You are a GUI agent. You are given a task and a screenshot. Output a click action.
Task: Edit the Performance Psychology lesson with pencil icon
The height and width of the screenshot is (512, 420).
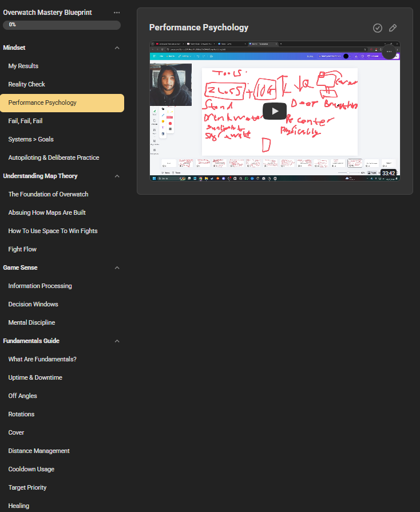(393, 28)
